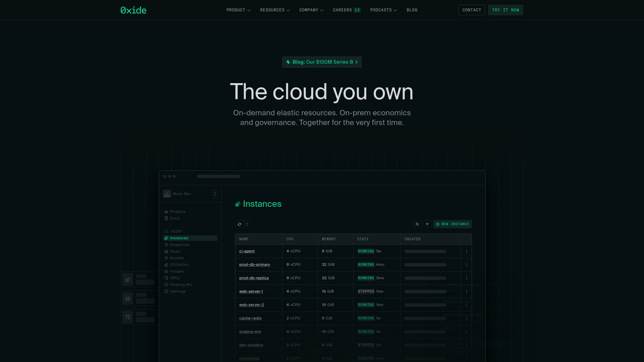Open the Maze War project selector
This screenshot has height=362, width=644.
click(x=215, y=194)
